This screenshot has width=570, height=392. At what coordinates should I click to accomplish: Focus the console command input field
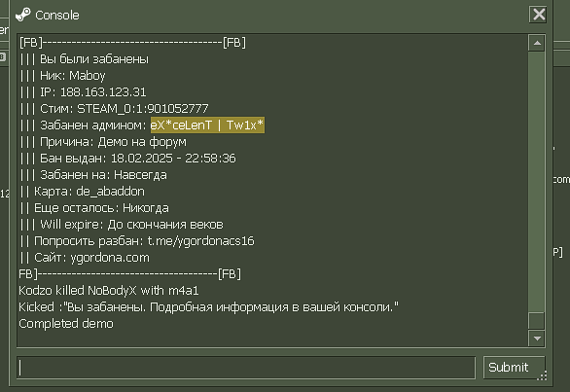click(x=246, y=368)
